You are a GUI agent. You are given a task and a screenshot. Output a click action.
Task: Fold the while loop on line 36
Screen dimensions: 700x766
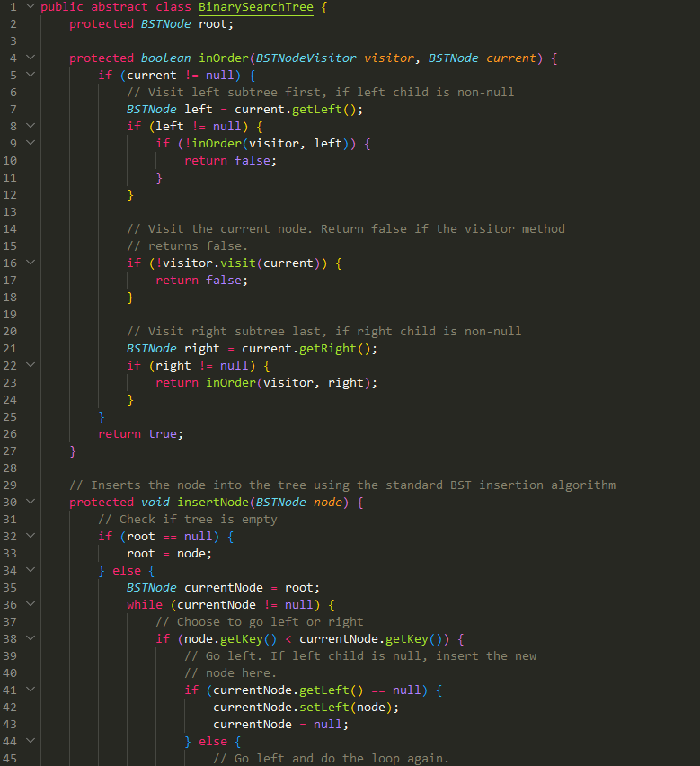click(31, 604)
